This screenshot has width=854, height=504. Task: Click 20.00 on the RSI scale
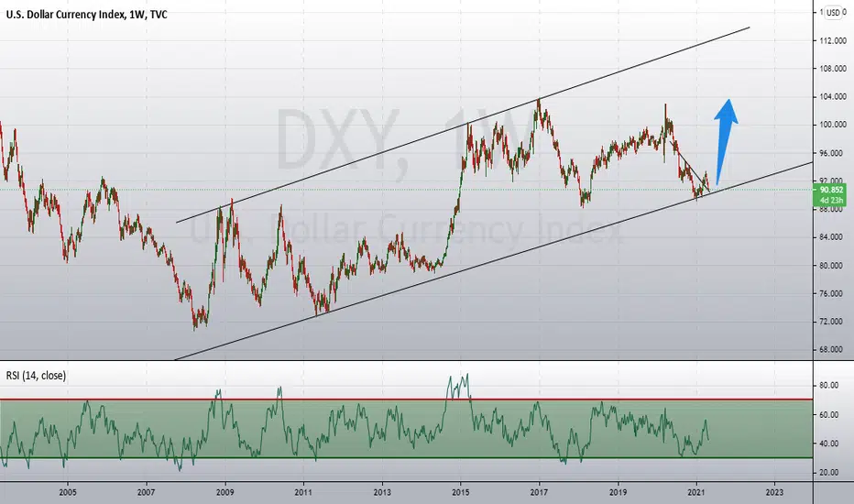click(x=828, y=473)
